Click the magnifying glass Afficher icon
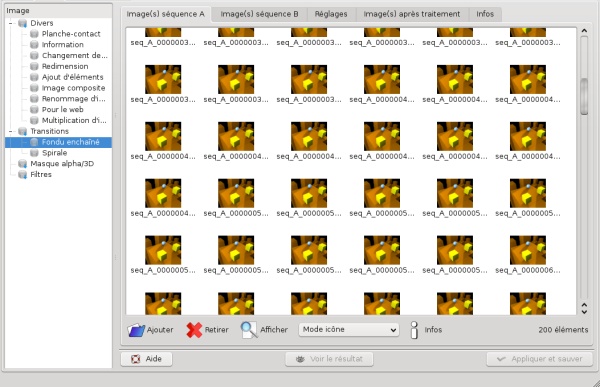 (x=249, y=330)
